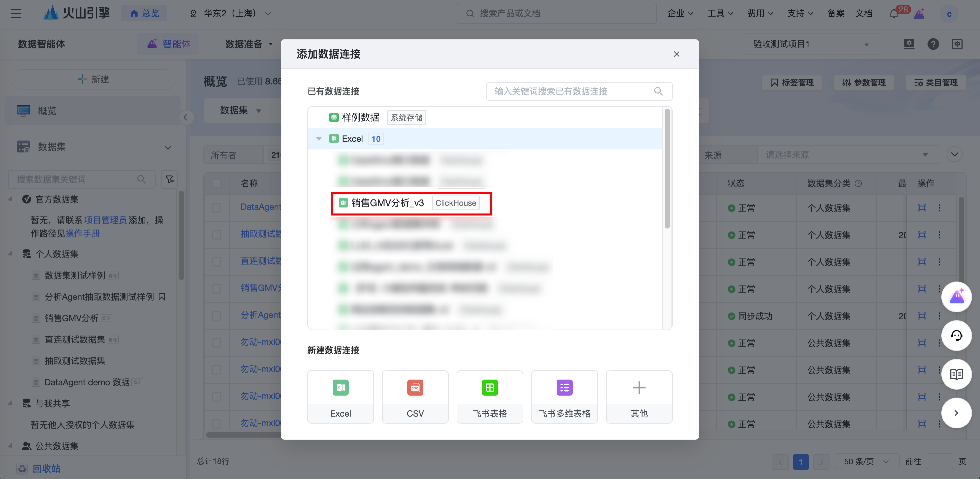Click the headset customer support icon
Viewport: 980px width, 479px height.
point(956,336)
